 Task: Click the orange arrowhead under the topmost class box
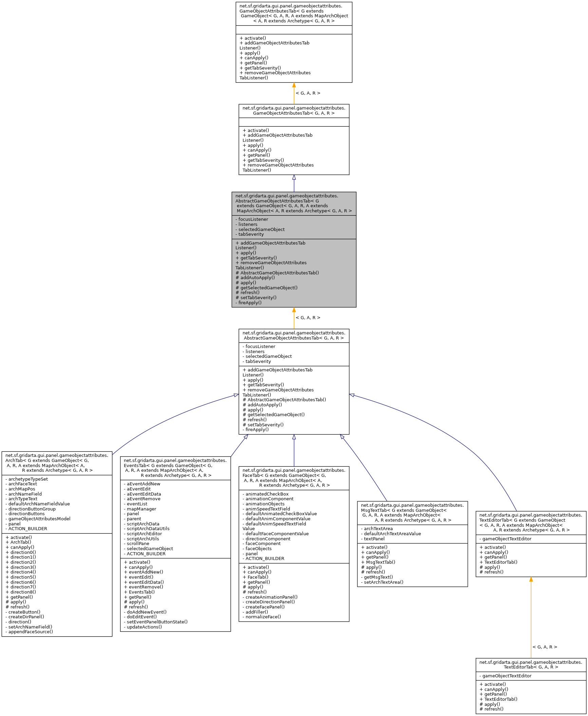click(x=294, y=85)
